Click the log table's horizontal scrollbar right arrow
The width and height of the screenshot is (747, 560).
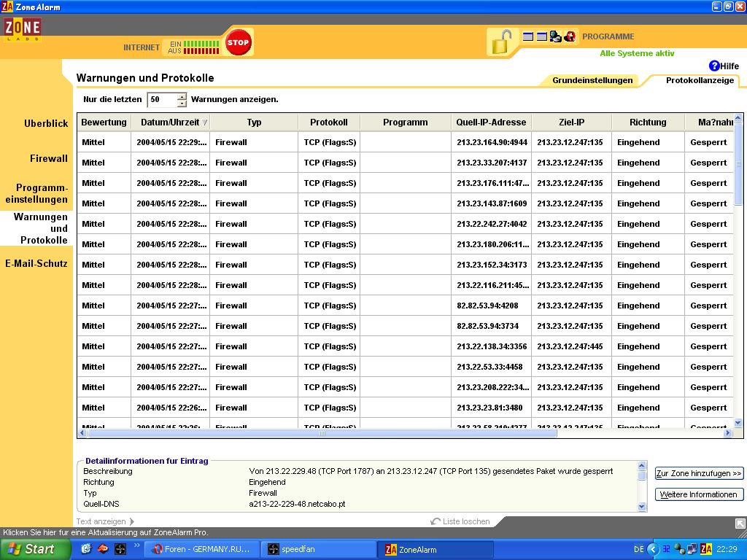pyautogui.click(x=727, y=433)
